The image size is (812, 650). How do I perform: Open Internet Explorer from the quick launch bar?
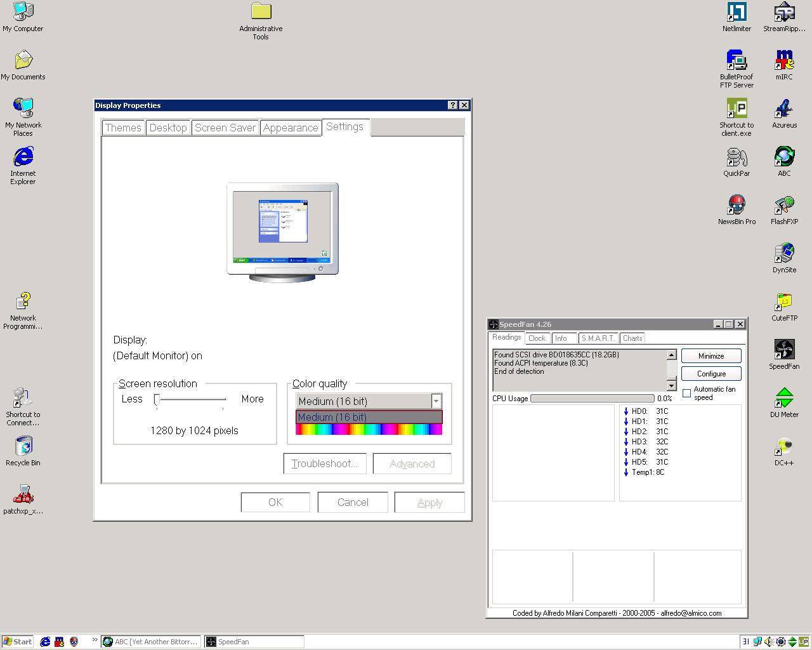click(44, 642)
